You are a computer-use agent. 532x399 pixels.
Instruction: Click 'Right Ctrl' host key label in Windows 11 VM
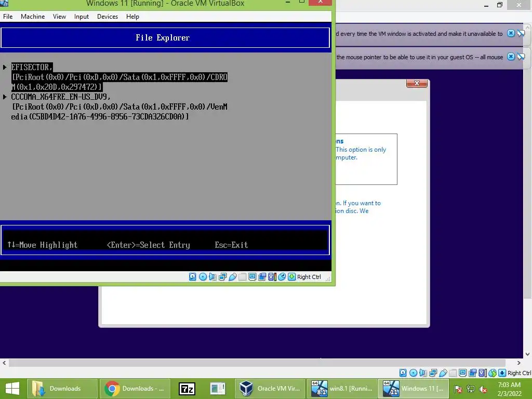coord(309,277)
